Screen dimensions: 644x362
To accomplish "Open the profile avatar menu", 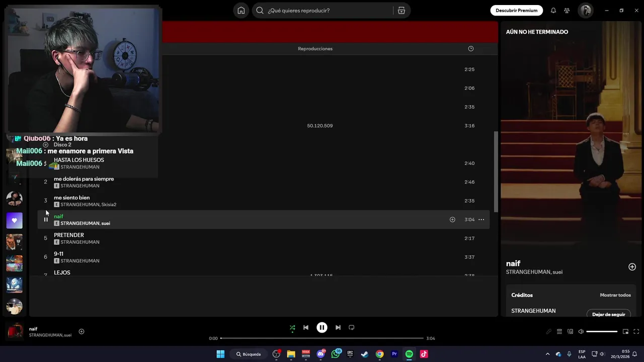I will [x=585, y=11].
